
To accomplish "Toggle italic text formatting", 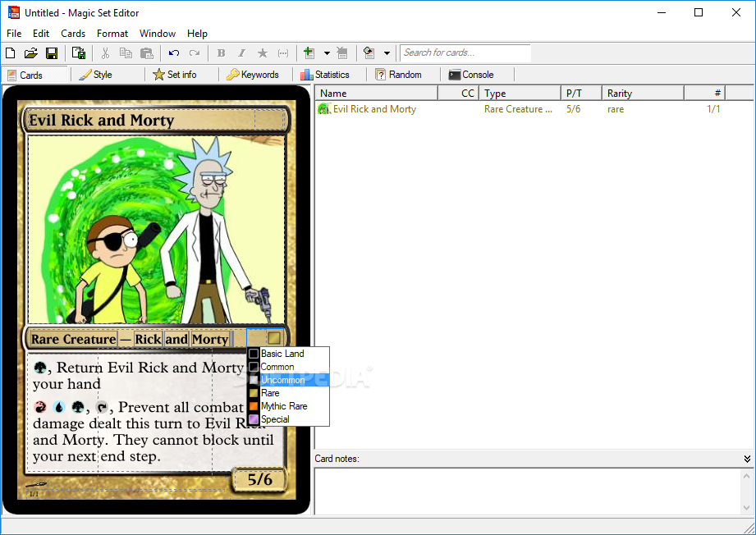I will [241, 53].
